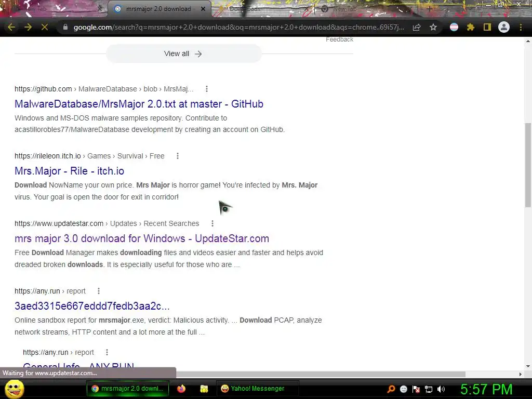Image resolution: width=532 pixels, height=399 pixels.
Task: Open mrs major 3.0 download UpdateStar result
Action: coord(142,238)
